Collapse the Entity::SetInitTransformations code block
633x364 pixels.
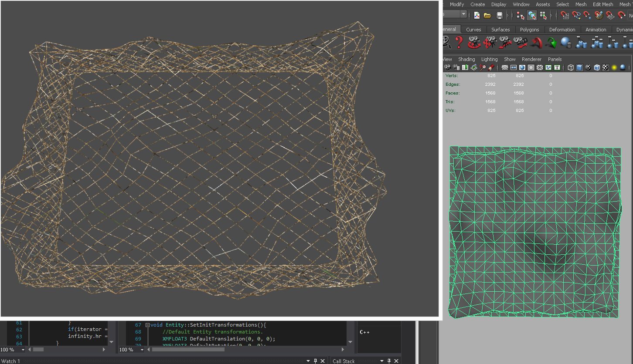pos(147,325)
